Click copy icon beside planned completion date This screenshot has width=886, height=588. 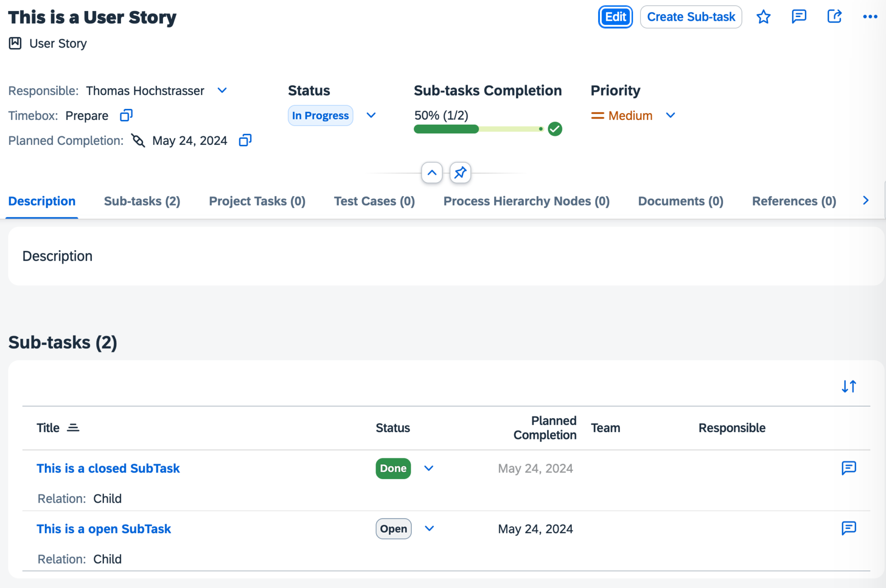coord(245,140)
